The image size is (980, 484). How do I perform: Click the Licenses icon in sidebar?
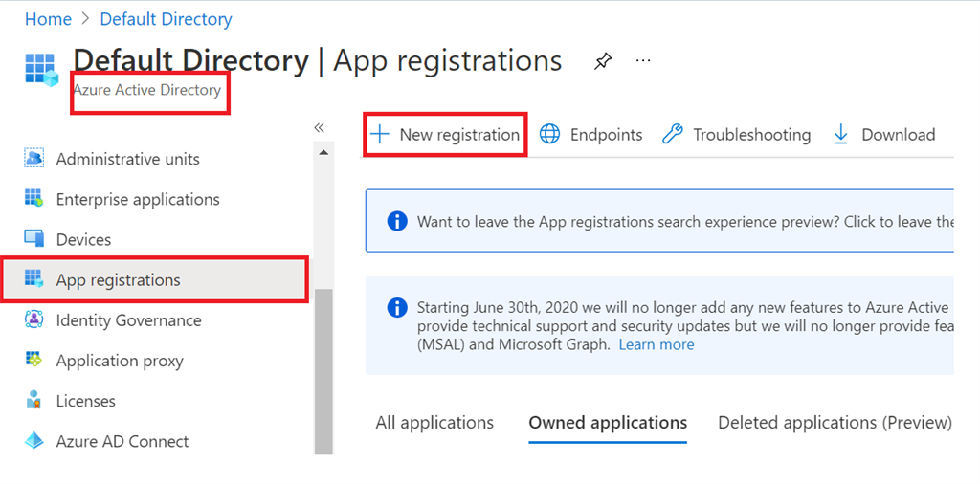[x=34, y=401]
